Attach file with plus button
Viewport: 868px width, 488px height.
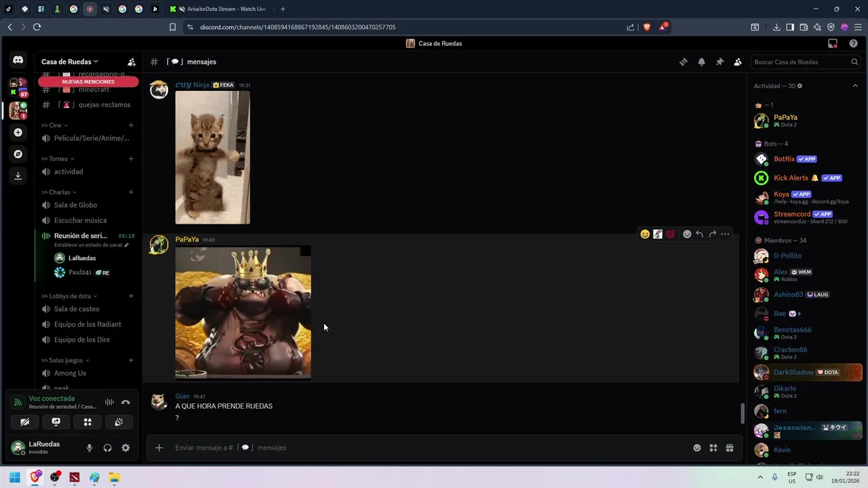[159, 448]
